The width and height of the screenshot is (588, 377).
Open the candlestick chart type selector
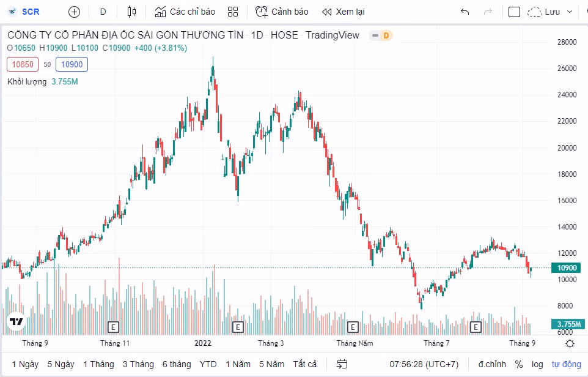[131, 12]
